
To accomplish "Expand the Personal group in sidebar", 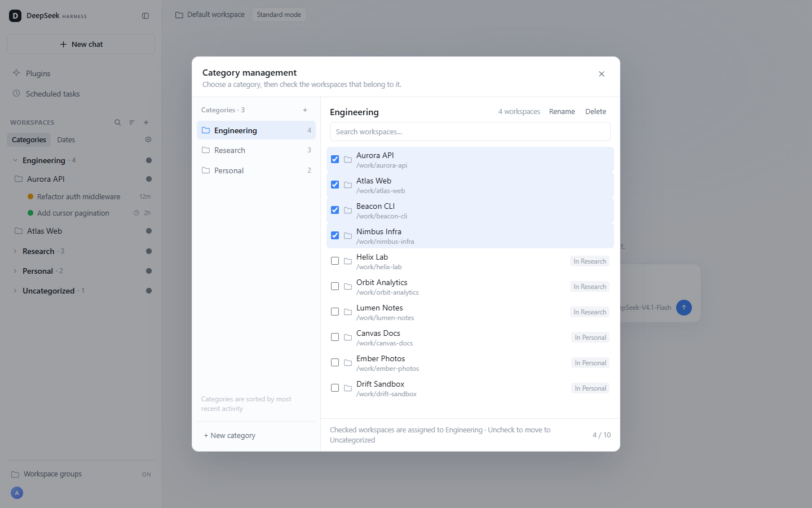I will 15,271.
